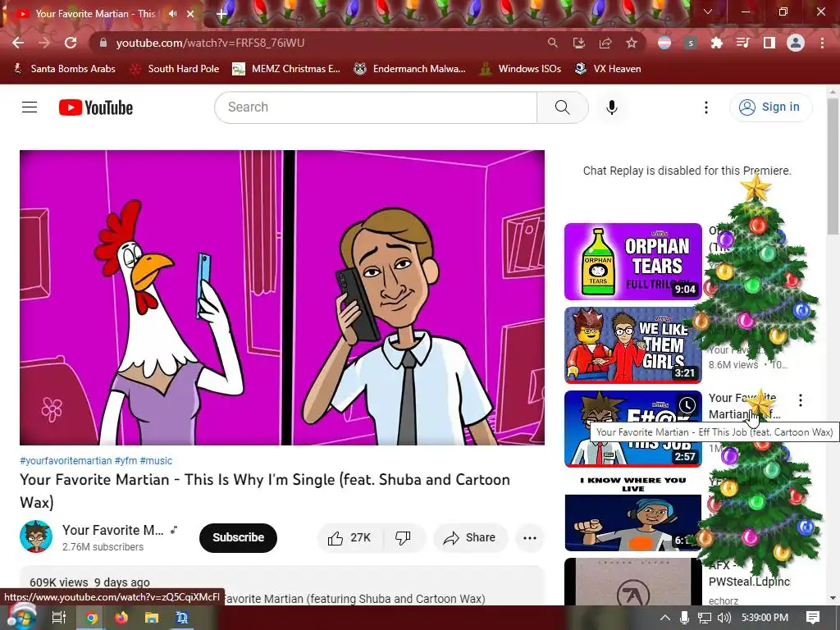The height and width of the screenshot is (630, 840).
Task: Show hidden tray icons chevron
Action: coord(664,618)
